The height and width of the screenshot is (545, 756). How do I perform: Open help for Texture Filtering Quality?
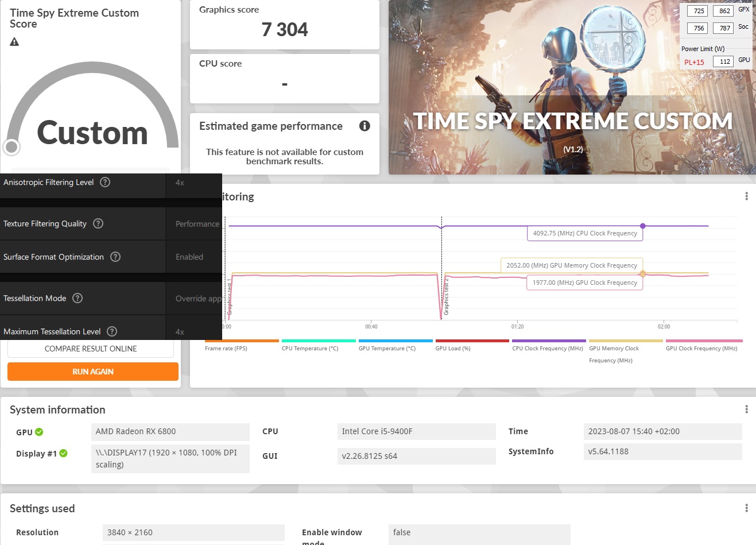(x=98, y=223)
